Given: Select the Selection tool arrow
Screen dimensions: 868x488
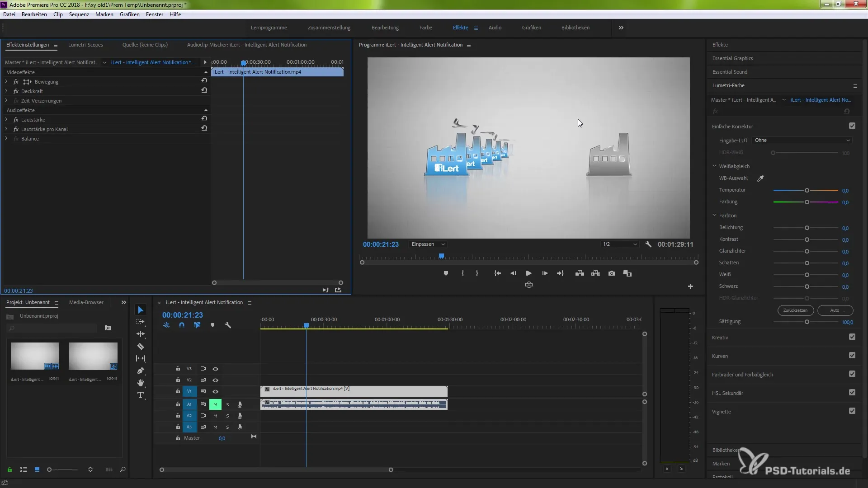Looking at the screenshot, I should [141, 310].
